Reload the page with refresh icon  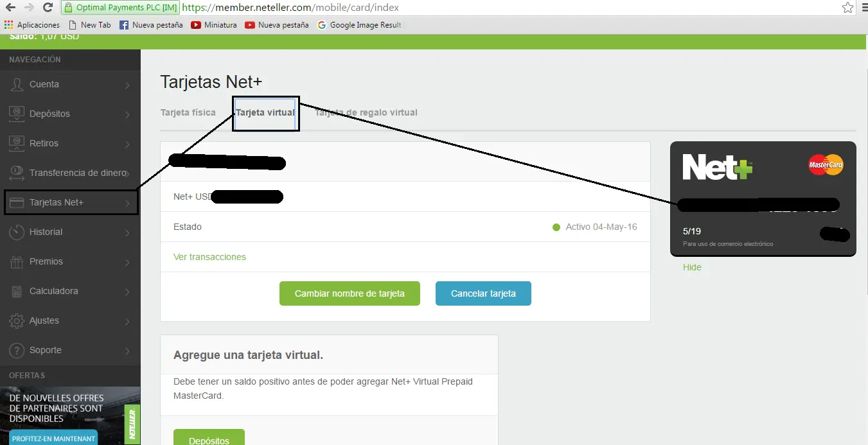click(x=48, y=8)
